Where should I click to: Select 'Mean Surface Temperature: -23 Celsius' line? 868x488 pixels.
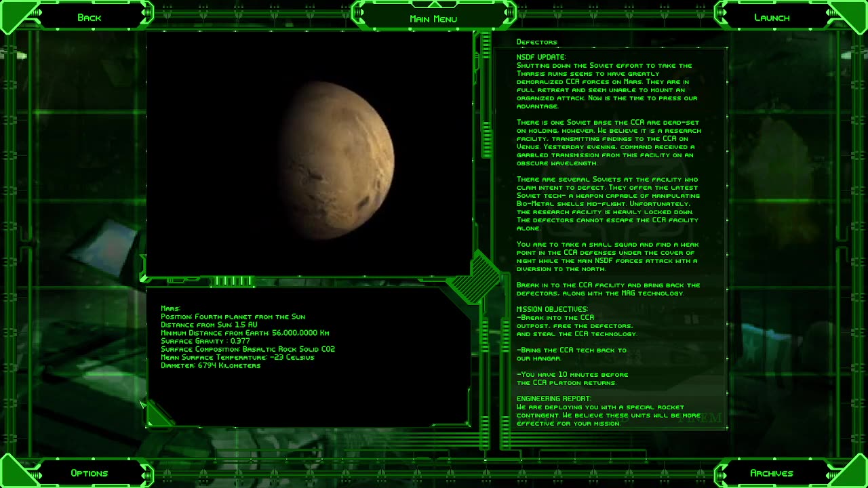click(237, 357)
